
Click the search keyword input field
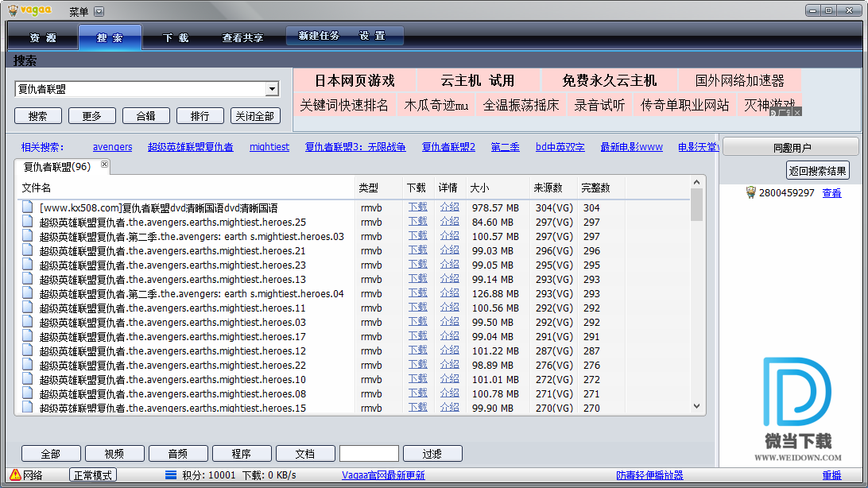coord(141,89)
